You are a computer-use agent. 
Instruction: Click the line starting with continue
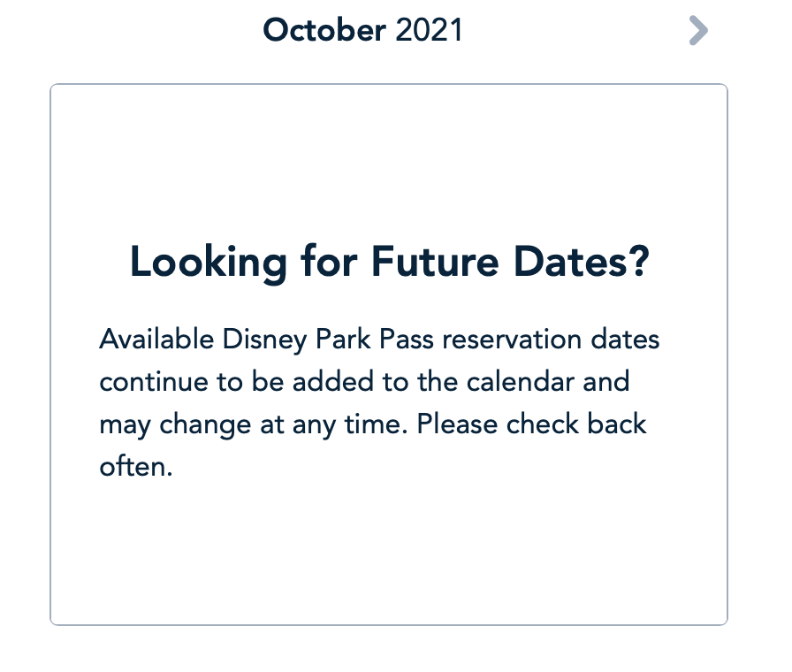pyautogui.click(x=364, y=382)
